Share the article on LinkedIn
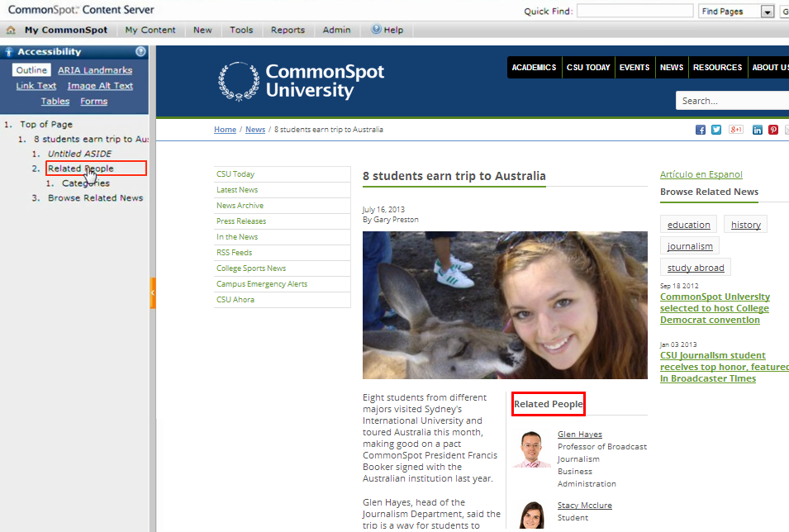789x532 pixels. [758, 130]
